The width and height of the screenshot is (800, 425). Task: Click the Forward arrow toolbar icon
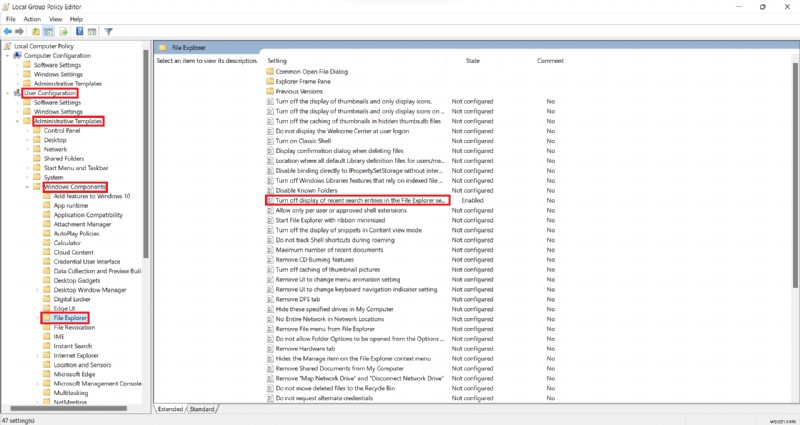coord(19,32)
